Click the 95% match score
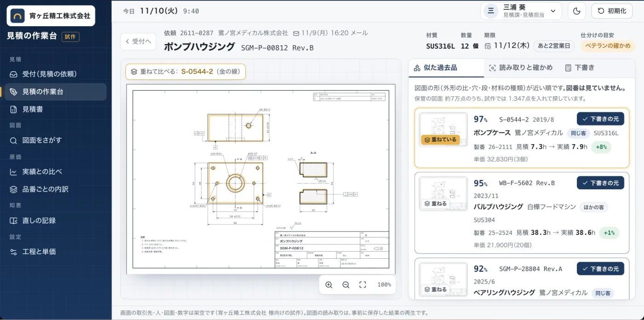Screen dimensions: 644x320 [480, 183]
